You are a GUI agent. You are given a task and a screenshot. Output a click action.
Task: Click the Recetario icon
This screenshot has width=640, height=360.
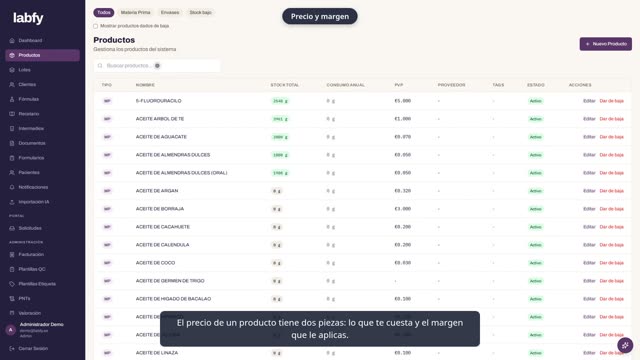(x=12, y=114)
